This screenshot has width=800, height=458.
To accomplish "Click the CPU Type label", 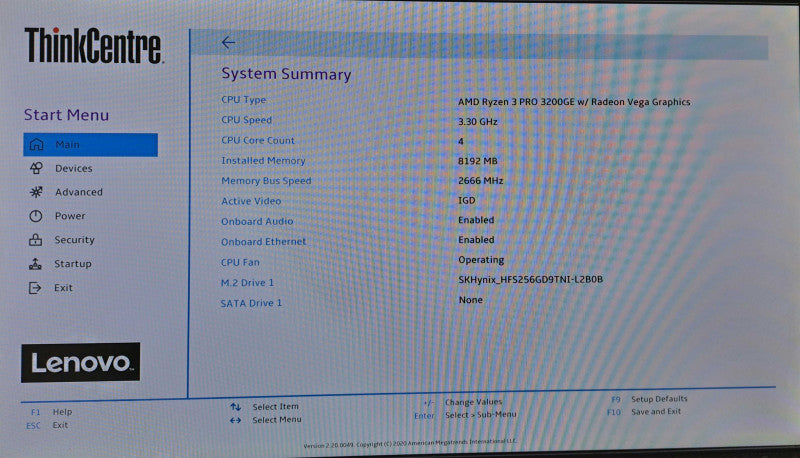I will tap(243, 99).
